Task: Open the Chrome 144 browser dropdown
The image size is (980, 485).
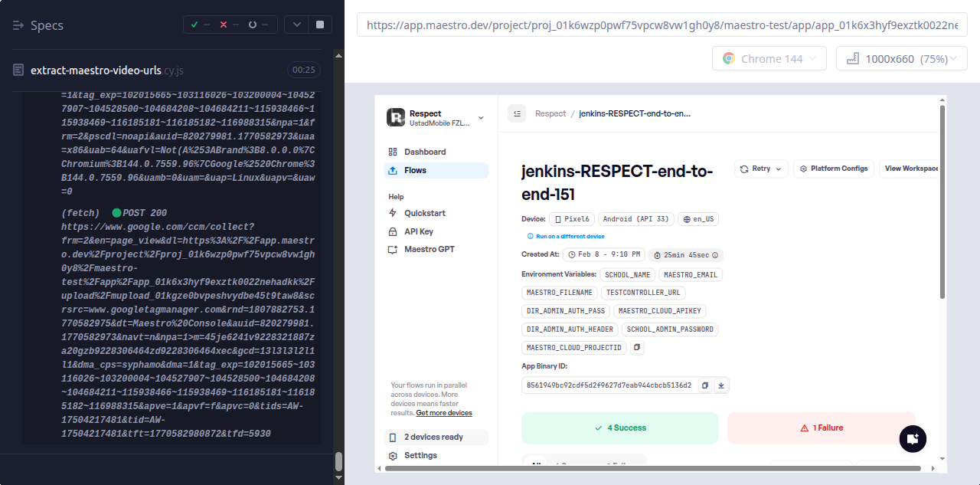Action: (769, 59)
